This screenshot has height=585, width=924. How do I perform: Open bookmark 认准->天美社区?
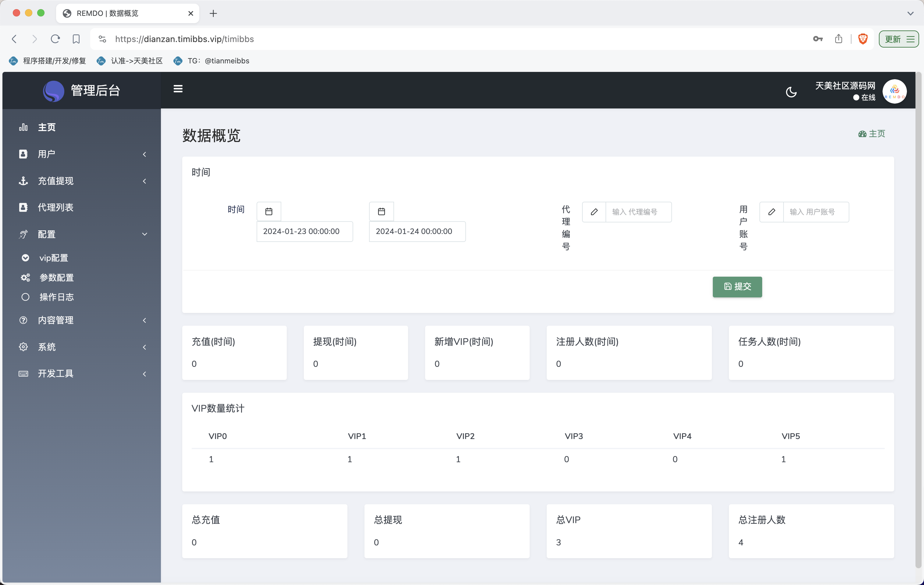pos(130,61)
